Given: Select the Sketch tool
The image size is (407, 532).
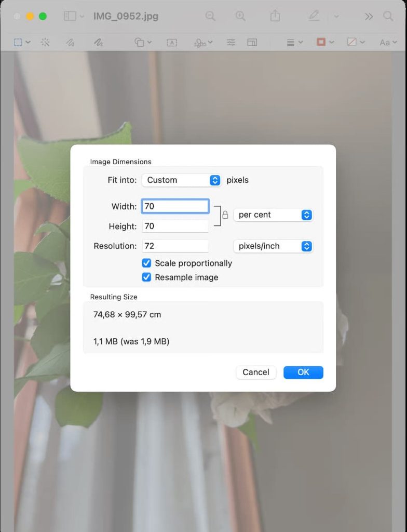Looking at the screenshot, I should point(70,42).
